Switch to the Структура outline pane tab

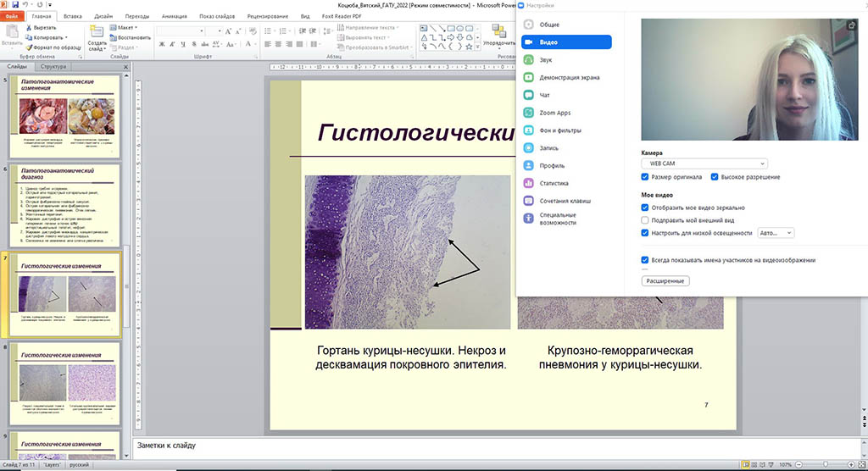[53, 66]
